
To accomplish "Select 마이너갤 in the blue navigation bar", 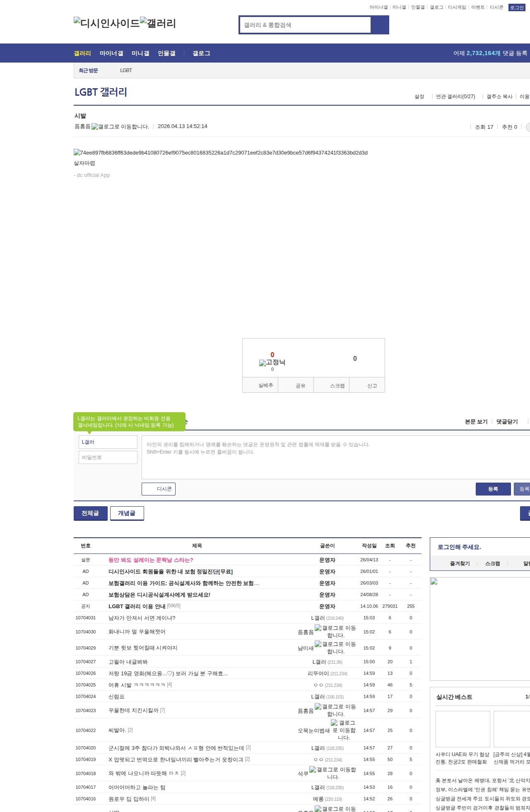I will pyautogui.click(x=111, y=53).
